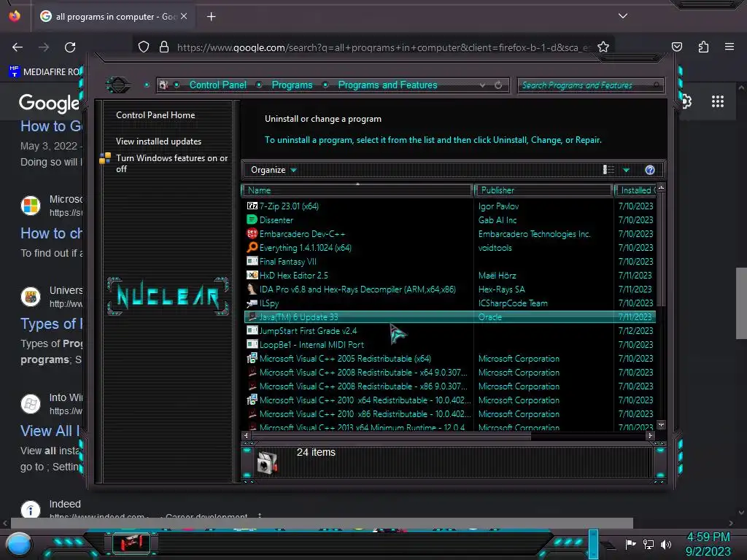Click the refresh icon in address bar
Viewport: 747px width, 560px height.
pyautogui.click(x=498, y=85)
